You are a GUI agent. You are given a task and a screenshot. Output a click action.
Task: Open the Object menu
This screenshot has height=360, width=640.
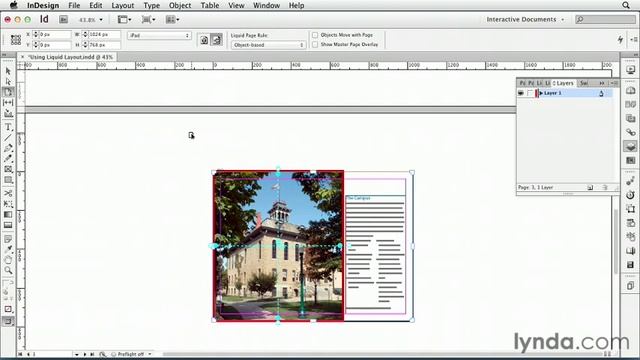180,5
